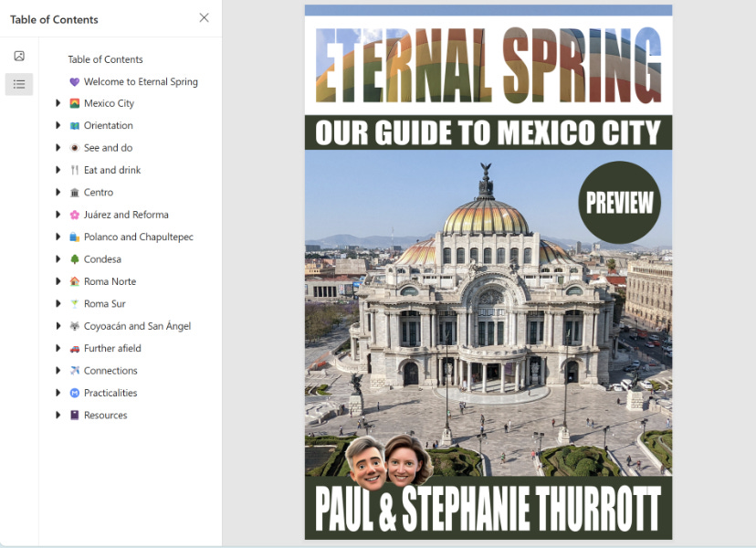Expand the Further afield section
756x548 pixels.
58,348
